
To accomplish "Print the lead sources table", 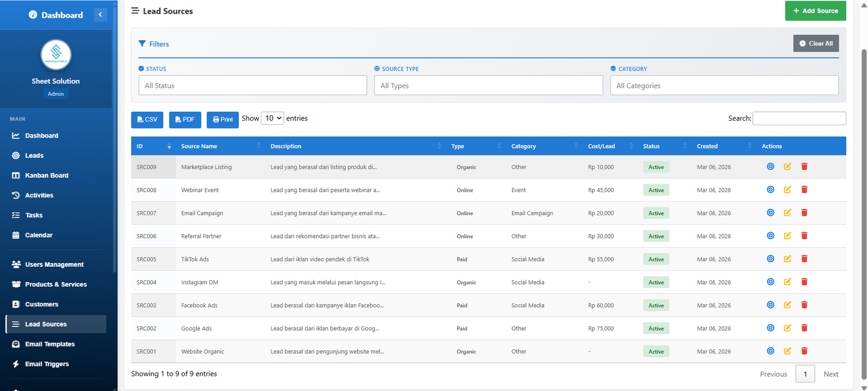I will click(x=222, y=119).
